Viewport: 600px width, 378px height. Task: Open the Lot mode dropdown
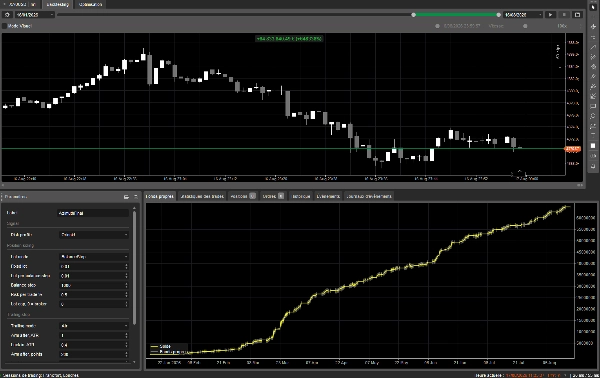tap(94, 257)
